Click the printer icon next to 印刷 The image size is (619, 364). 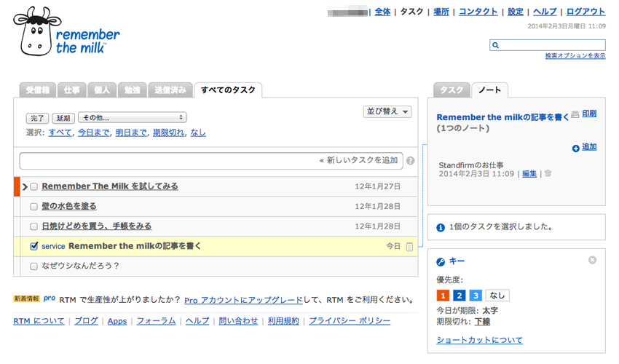click(575, 114)
